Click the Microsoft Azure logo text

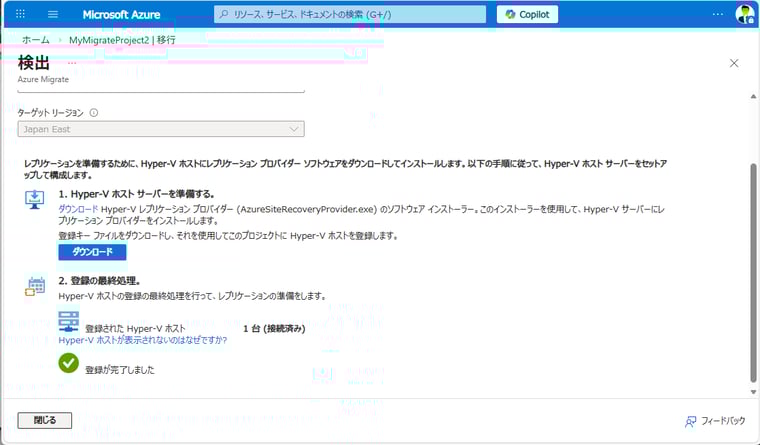(x=121, y=15)
